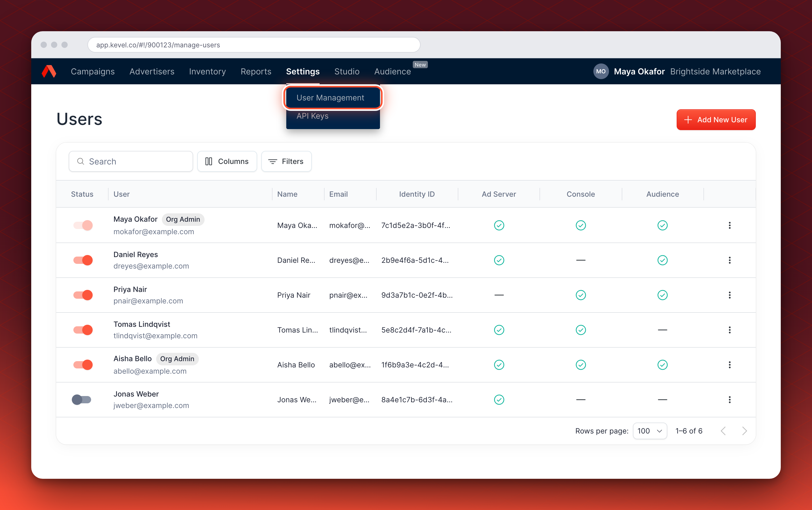Open row actions menu for Priya Nair
Screen dimensions: 812x510
coord(729,295)
